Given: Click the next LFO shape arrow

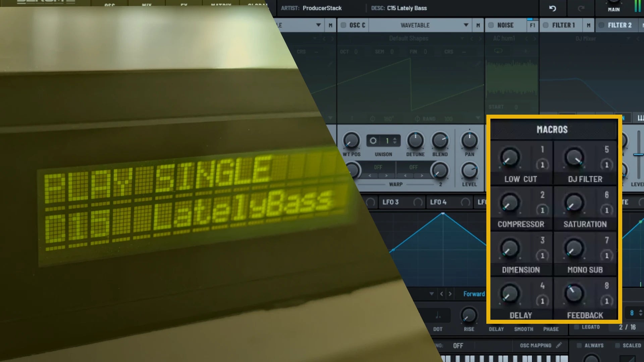Looking at the screenshot, I should 450,294.
